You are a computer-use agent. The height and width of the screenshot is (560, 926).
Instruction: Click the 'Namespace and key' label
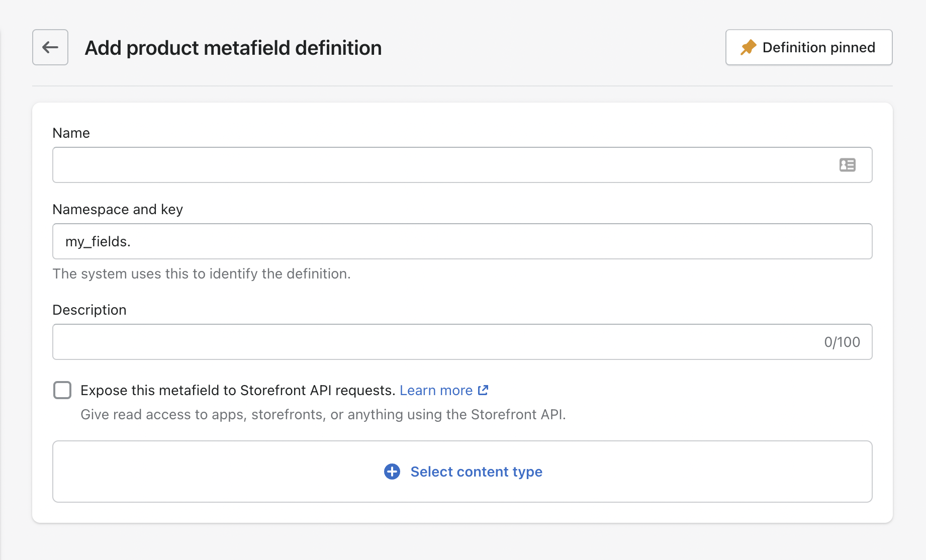click(x=118, y=209)
